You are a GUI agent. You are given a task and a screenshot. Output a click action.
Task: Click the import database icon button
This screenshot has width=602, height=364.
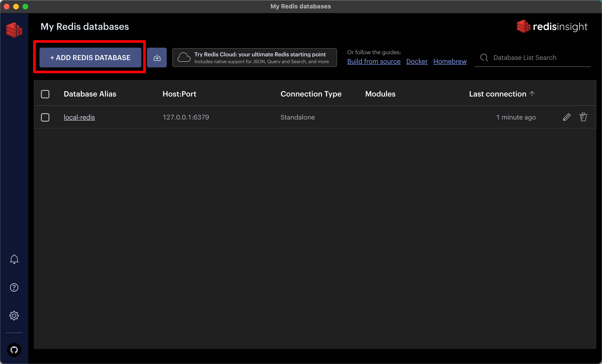(157, 58)
